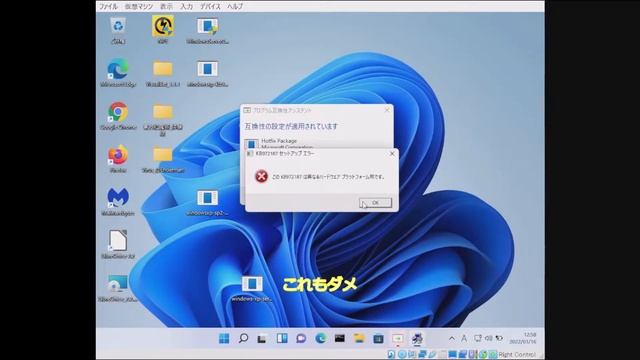Open the 仮想マシン menu

coord(139,7)
